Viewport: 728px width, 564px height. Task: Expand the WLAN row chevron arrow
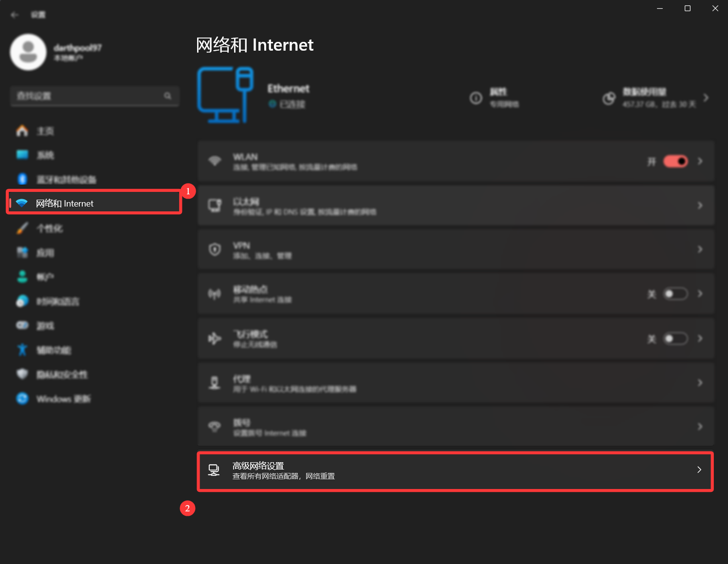pos(700,161)
